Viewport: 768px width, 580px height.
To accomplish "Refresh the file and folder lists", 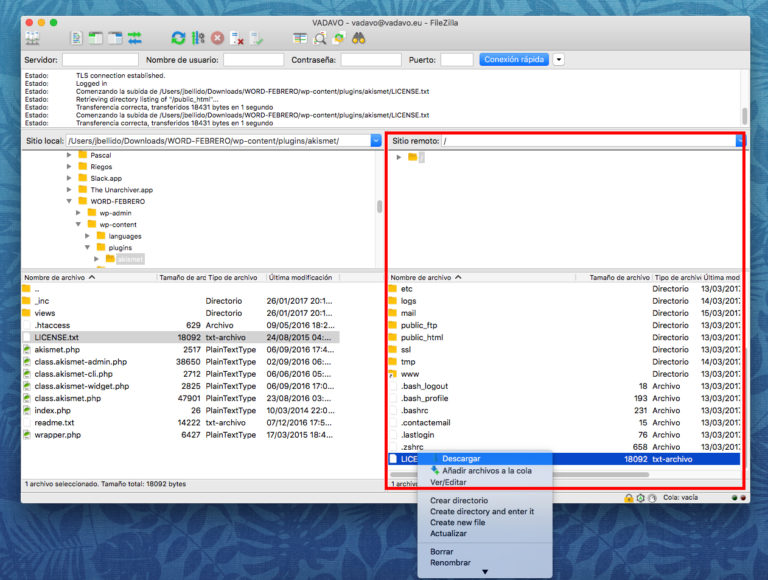I will pos(178,38).
